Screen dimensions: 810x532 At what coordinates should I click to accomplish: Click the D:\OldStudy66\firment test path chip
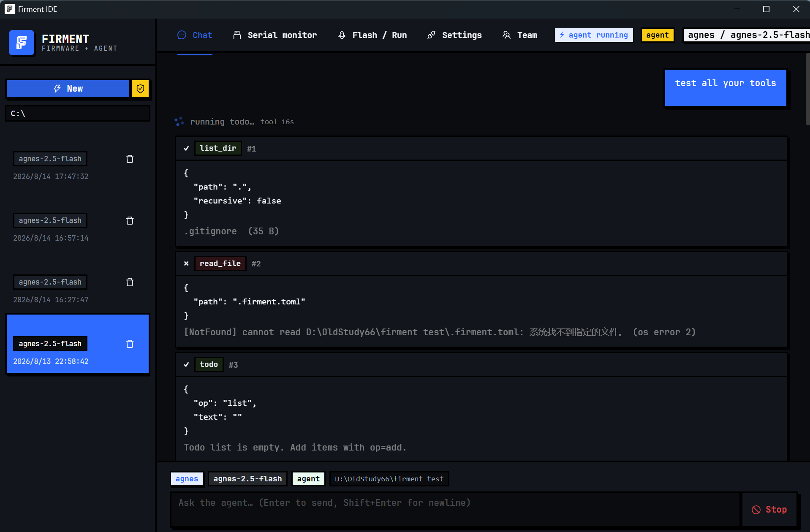[389, 479]
